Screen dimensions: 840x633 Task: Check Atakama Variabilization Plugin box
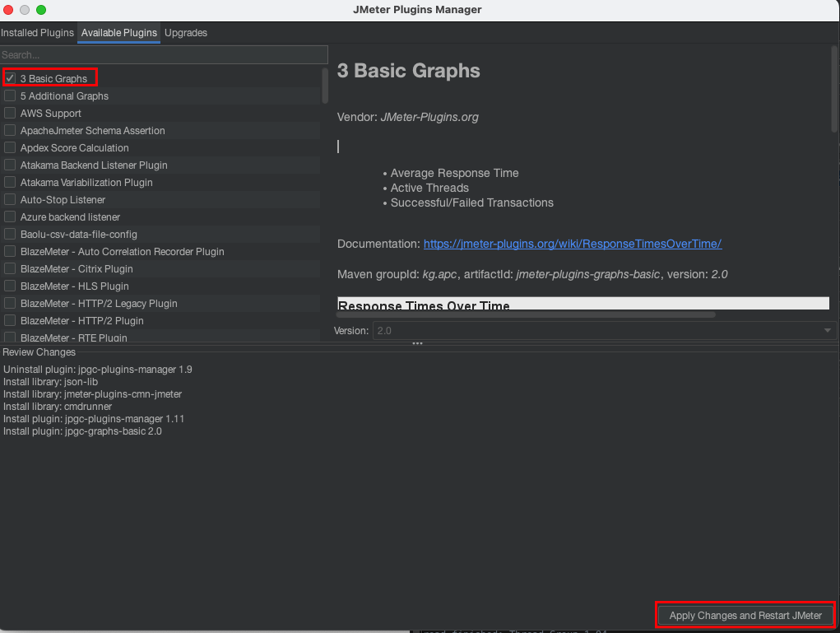click(x=10, y=182)
